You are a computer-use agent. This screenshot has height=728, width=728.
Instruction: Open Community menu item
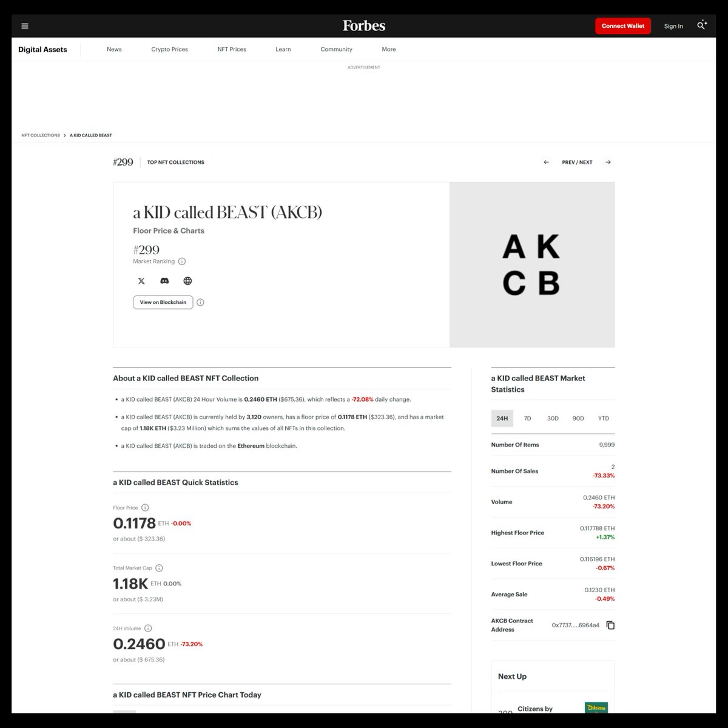[x=336, y=49]
